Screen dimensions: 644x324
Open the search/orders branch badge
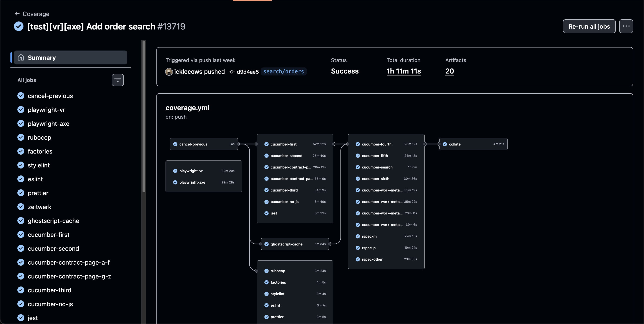coord(284,71)
